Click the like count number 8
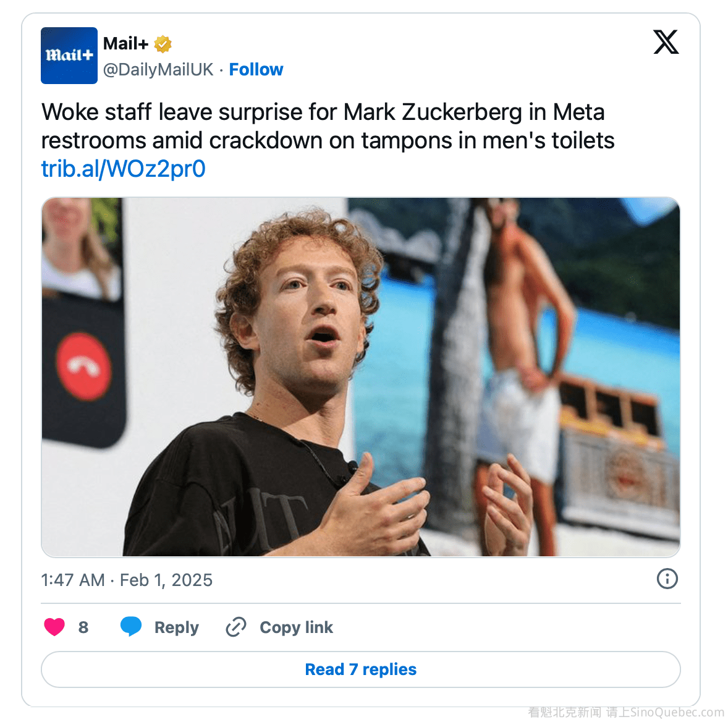Viewport: 728px width, 722px height. [x=83, y=627]
